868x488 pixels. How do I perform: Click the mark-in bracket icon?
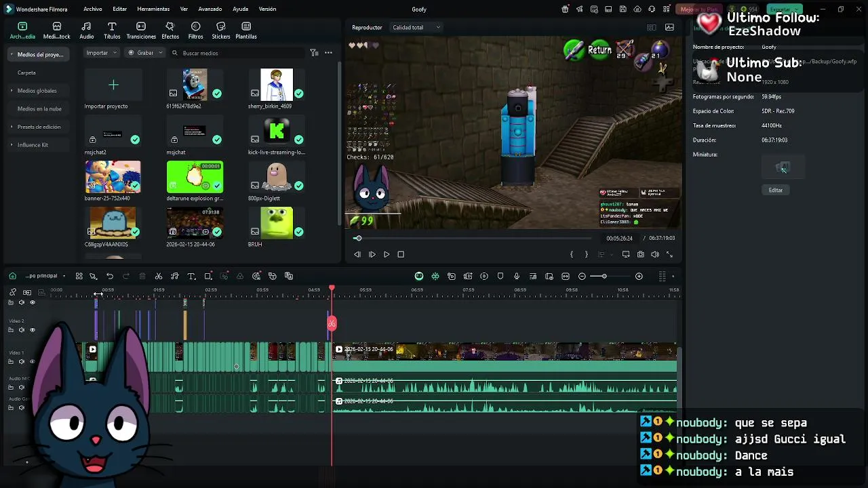tap(572, 254)
